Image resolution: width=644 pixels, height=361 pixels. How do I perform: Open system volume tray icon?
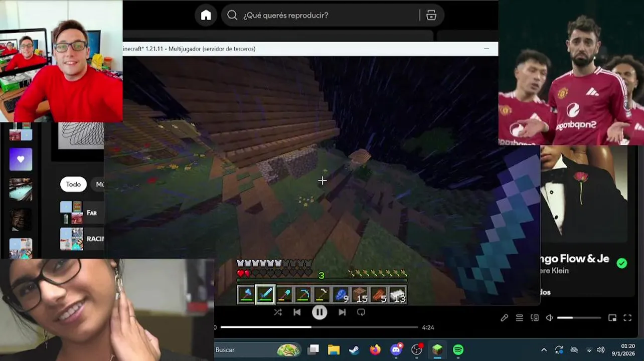click(600, 350)
